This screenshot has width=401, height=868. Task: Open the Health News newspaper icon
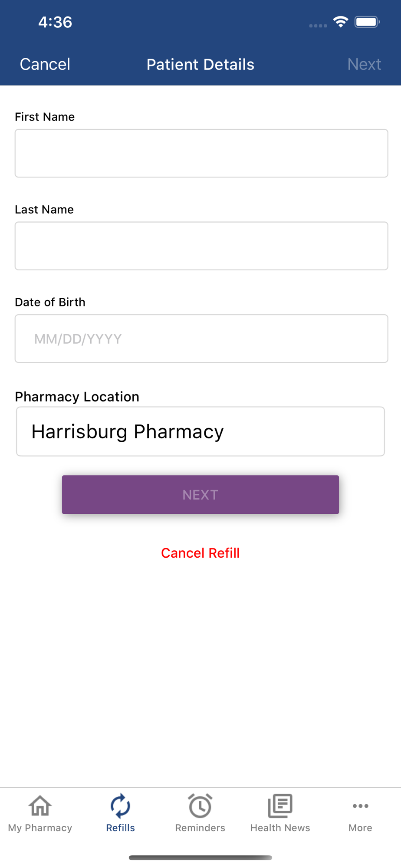coord(280,806)
